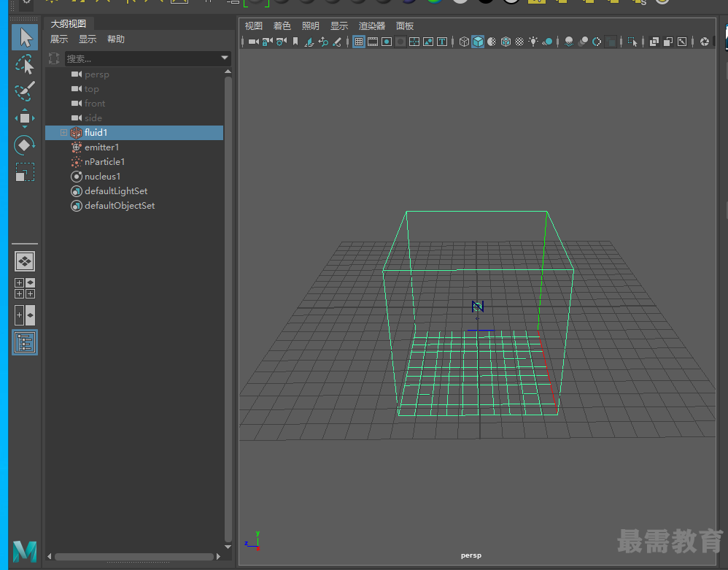Viewport: 728px width, 570px height.
Task: Click the Grease Pencil icon
Action: coord(337,42)
